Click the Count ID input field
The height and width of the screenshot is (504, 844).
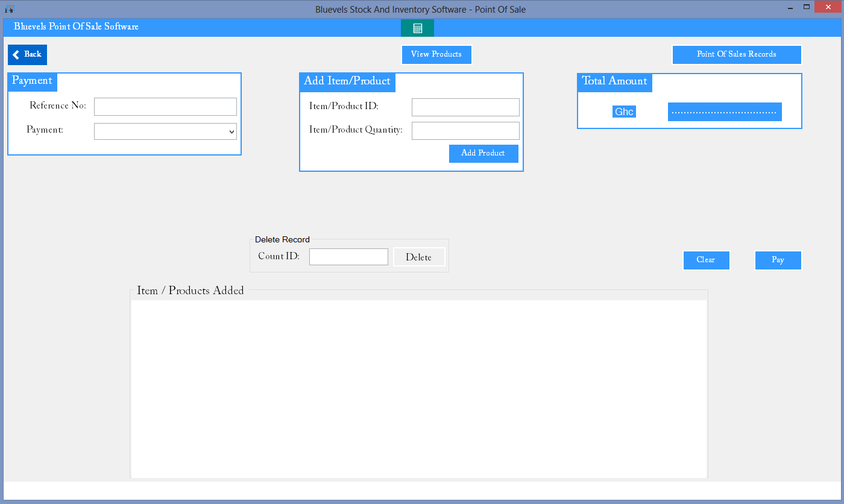coord(348,257)
